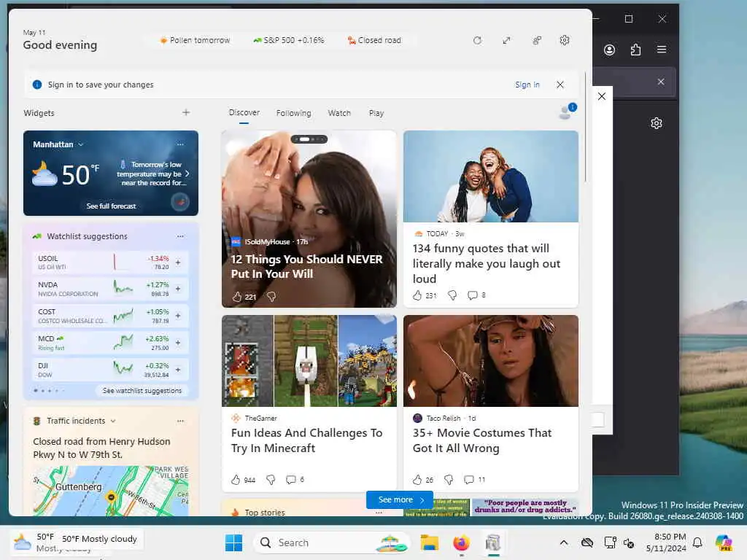Open the laughing friends article thumbnail
747x560 pixels.
click(491, 176)
